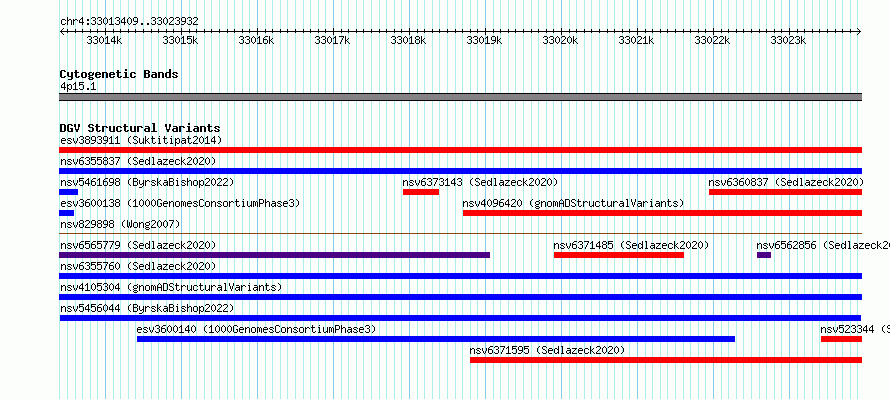Select the small purple nsv6562856 bar
The height and width of the screenshot is (399, 890).
click(764, 255)
